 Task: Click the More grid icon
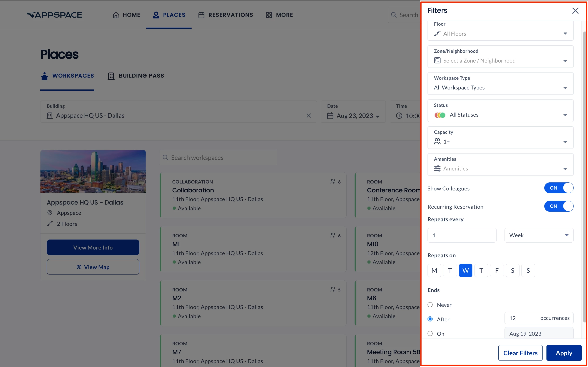pos(269,15)
